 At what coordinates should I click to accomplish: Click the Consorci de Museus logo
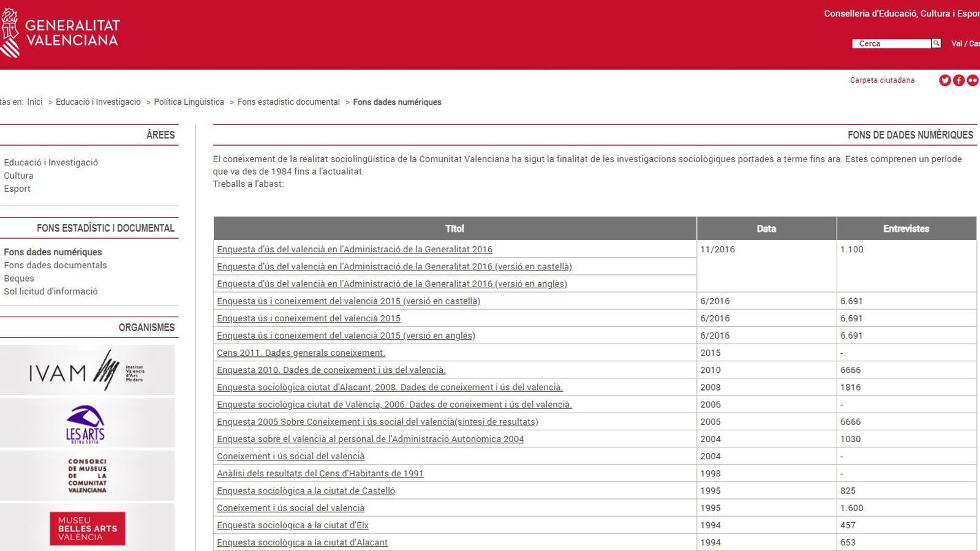(x=89, y=475)
